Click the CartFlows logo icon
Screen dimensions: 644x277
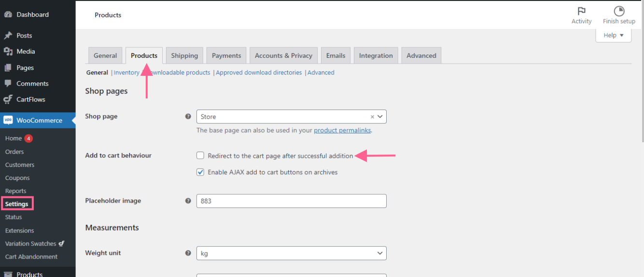8,99
